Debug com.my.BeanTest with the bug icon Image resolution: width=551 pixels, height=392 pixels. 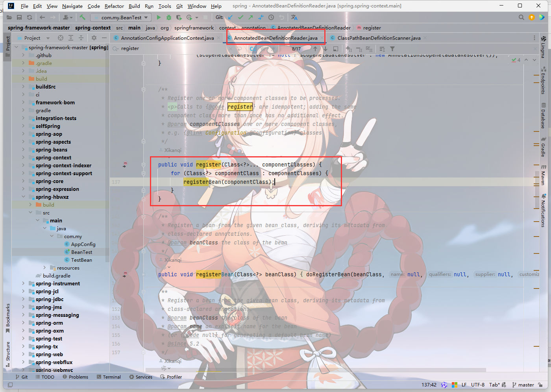(x=169, y=17)
